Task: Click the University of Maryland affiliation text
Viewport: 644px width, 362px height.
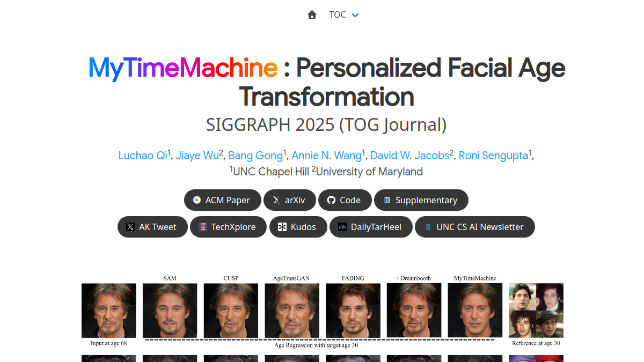Action: click(x=370, y=172)
